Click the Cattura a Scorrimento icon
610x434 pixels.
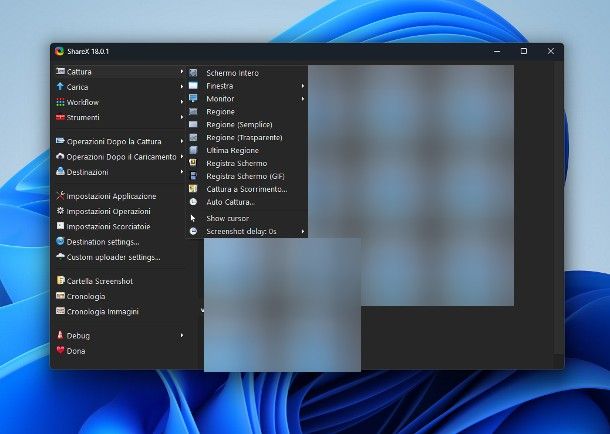193,189
